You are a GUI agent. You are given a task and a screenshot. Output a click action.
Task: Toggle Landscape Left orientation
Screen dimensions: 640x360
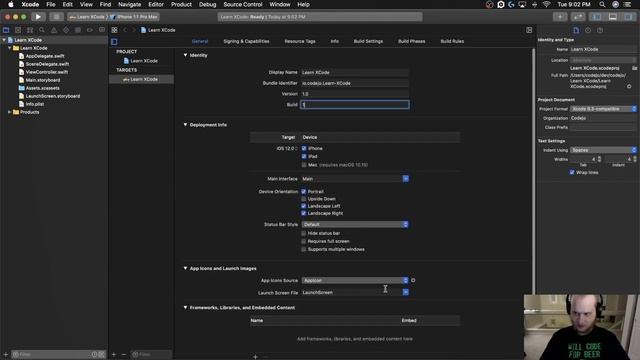(304, 206)
